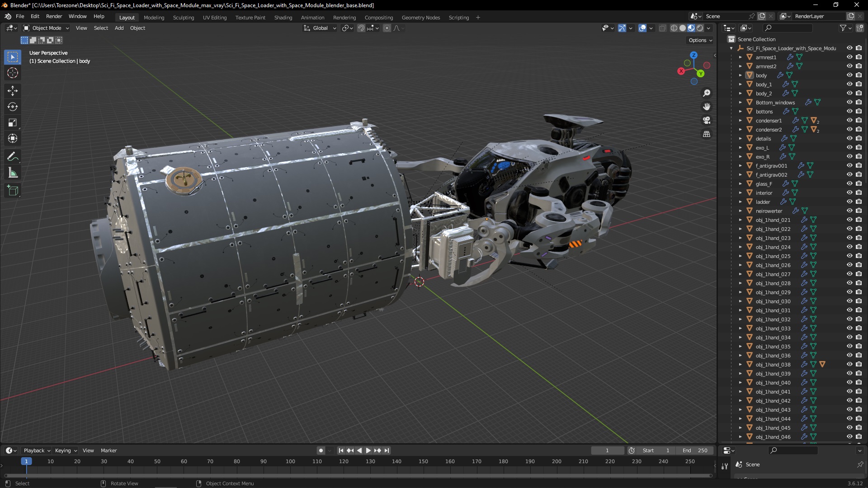Click the Layout workspace tab
Image resolution: width=868 pixels, height=488 pixels.
pyautogui.click(x=127, y=17)
